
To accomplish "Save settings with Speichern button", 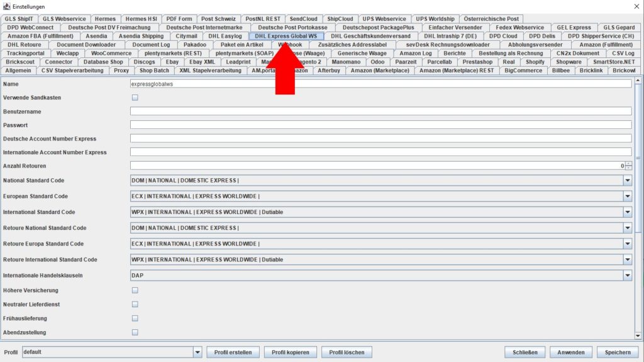I will click(618, 352).
